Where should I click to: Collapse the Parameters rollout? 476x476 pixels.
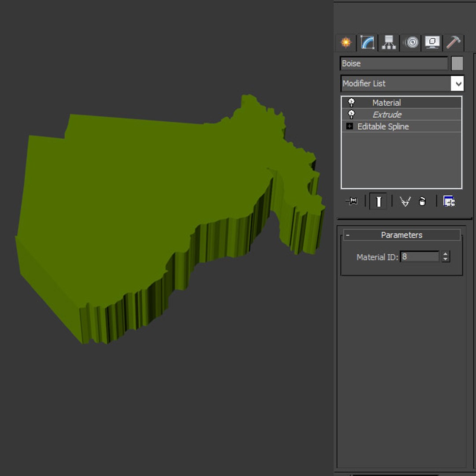click(x=402, y=235)
